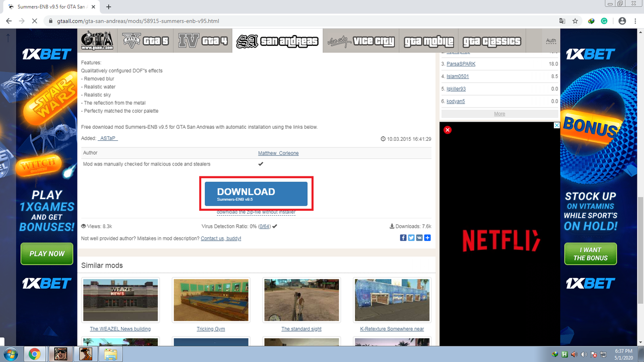Click the green PLAY NOW ad button
644x362 pixels.
47,254
